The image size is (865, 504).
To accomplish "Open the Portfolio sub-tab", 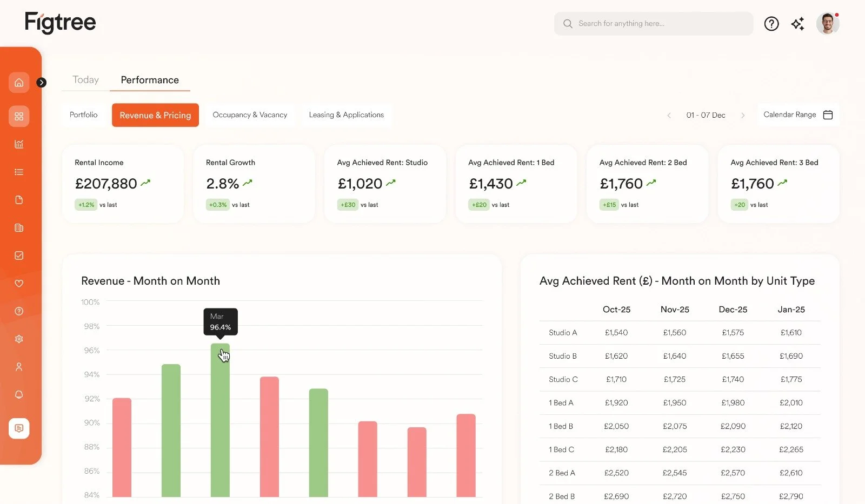I will click(x=84, y=115).
